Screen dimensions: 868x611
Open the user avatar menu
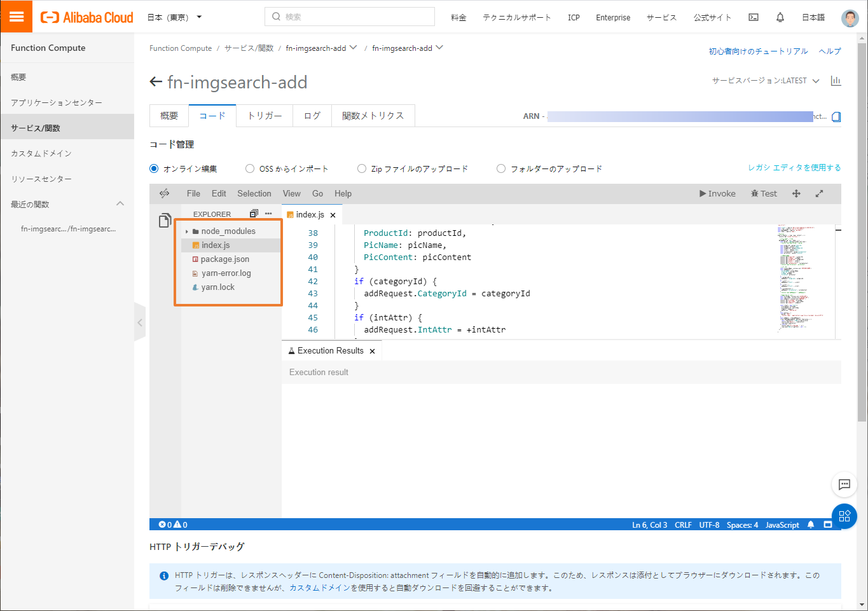pyautogui.click(x=850, y=17)
